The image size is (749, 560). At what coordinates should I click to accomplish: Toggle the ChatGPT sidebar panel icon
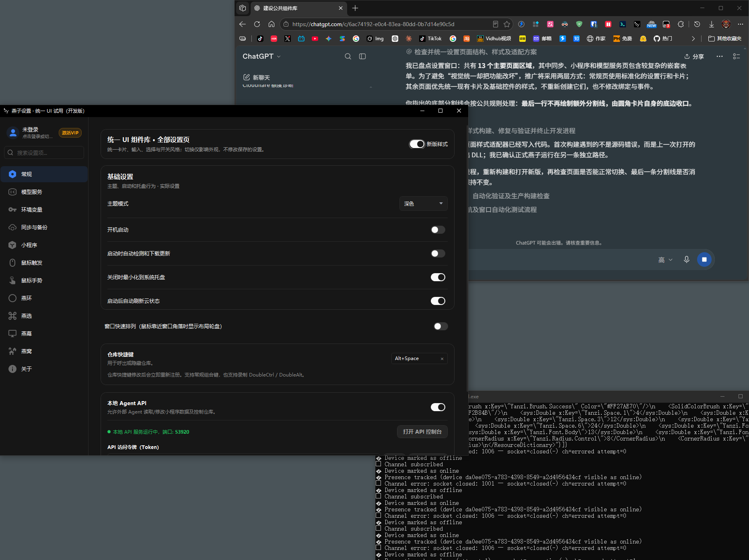click(362, 57)
